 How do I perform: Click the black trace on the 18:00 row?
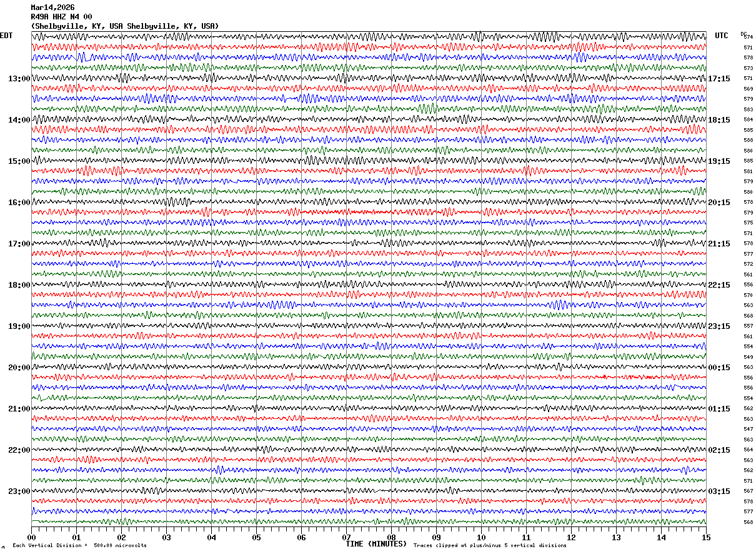click(x=369, y=285)
